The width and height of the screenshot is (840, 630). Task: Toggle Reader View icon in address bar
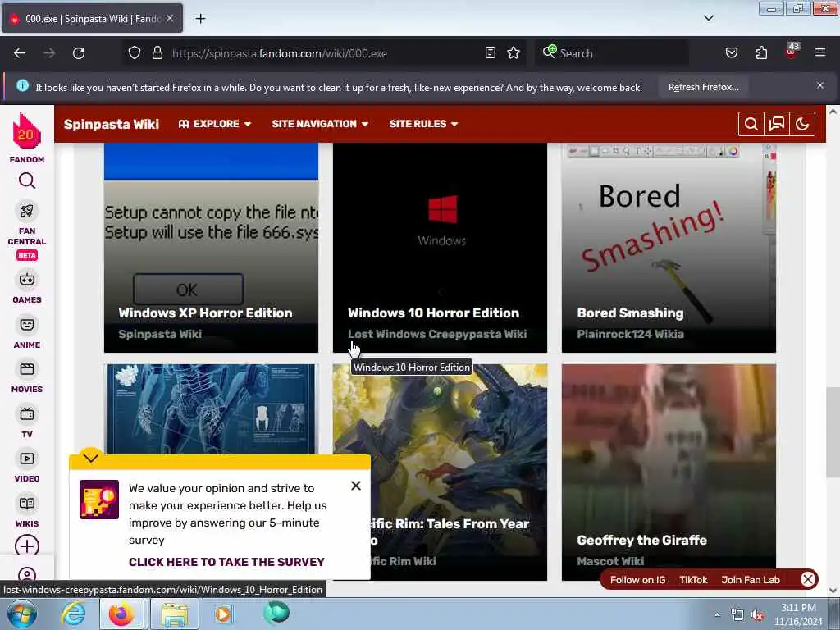point(491,53)
